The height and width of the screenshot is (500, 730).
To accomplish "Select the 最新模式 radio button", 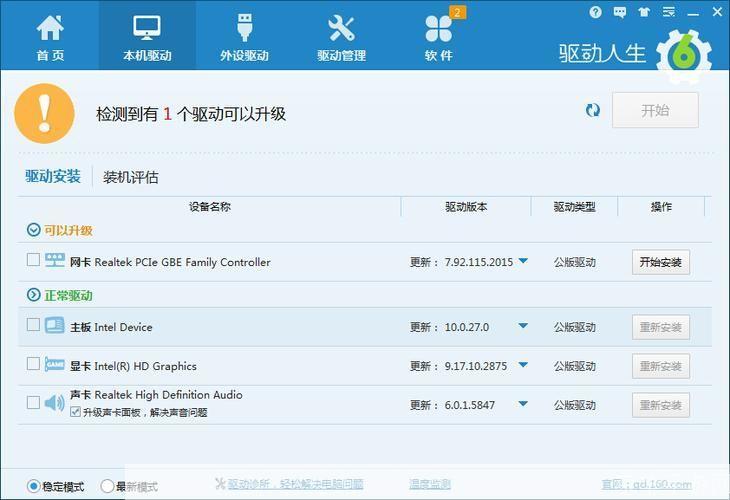I will pyautogui.click(x=107, y=486).
